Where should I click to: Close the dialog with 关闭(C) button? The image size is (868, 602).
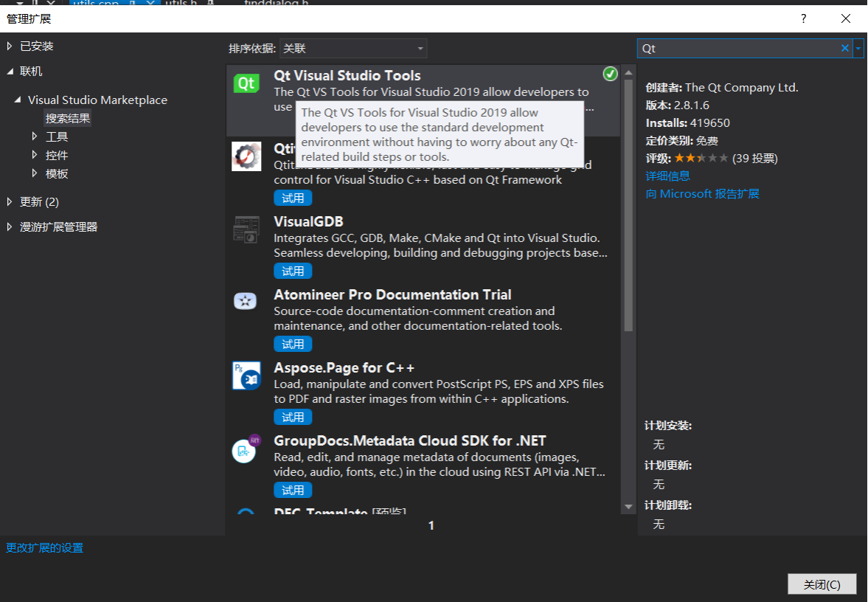(822, 584)
